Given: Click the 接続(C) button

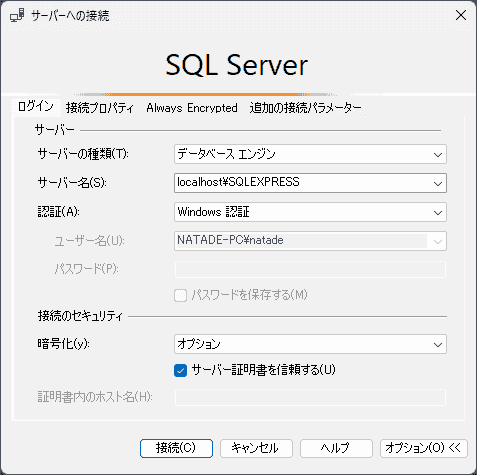Looking at the screenshot, I should click(x=176, y=448).
